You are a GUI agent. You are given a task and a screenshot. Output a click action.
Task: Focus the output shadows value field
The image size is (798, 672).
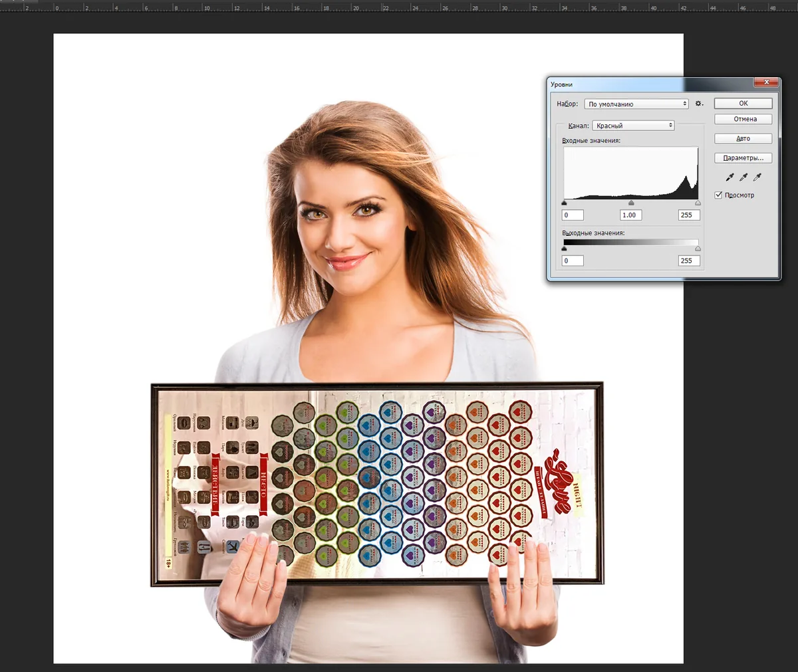coord(573,261)
